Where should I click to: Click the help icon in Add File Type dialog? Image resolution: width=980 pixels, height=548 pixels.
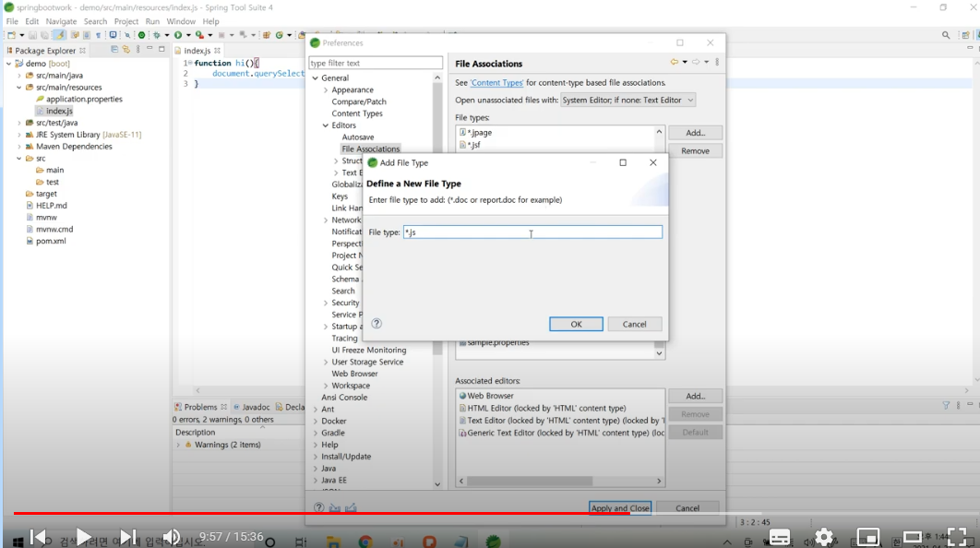point(376,324)
